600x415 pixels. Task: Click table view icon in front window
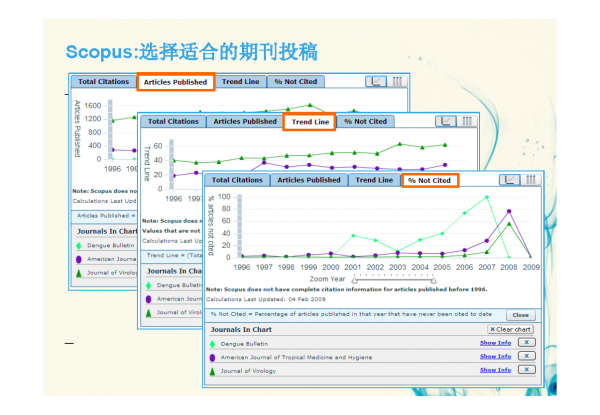click(x=531, y=180)
